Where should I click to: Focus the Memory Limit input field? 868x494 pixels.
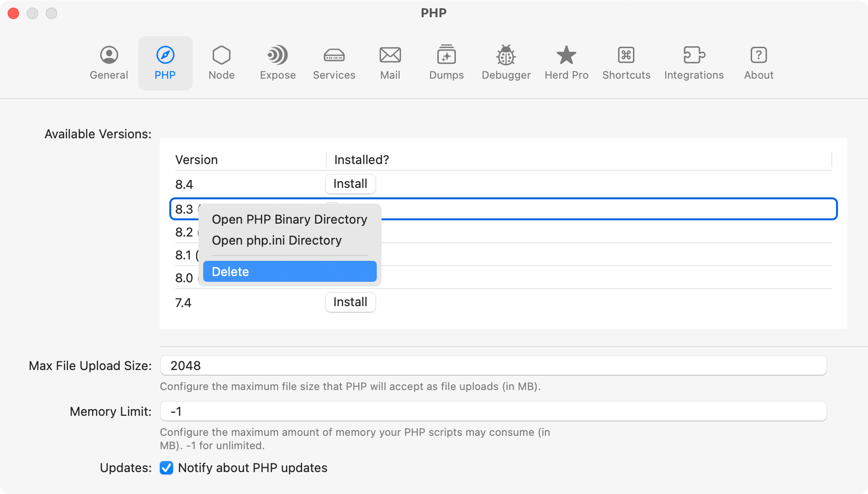[493, 412]
